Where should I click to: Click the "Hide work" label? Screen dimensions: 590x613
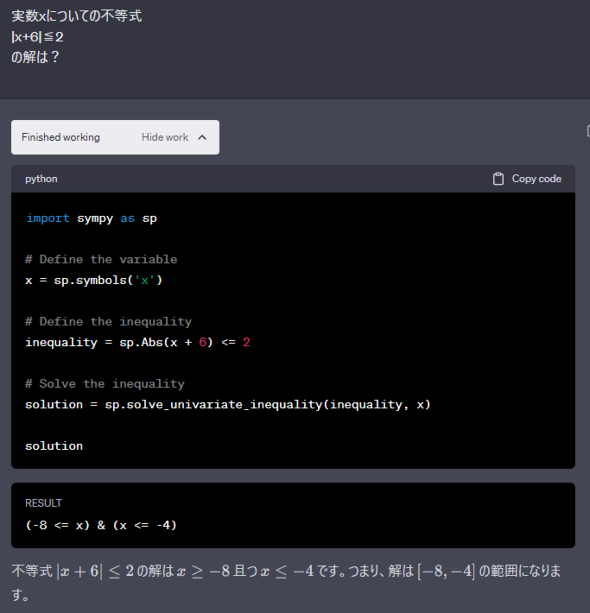pos(165,137)
